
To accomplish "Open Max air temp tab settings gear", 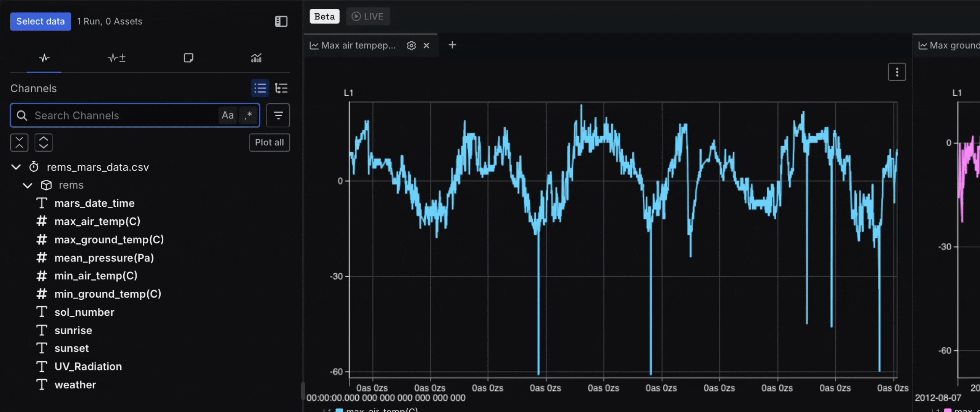I will [411, 45].
